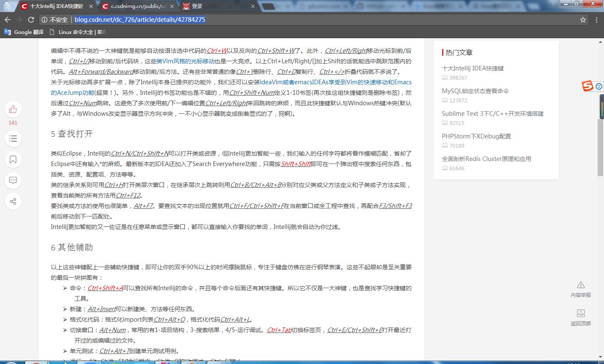Click the Ctrl+Alt+T shortcut text
Screen dimensions: 604x364
[x=114, y=351]
